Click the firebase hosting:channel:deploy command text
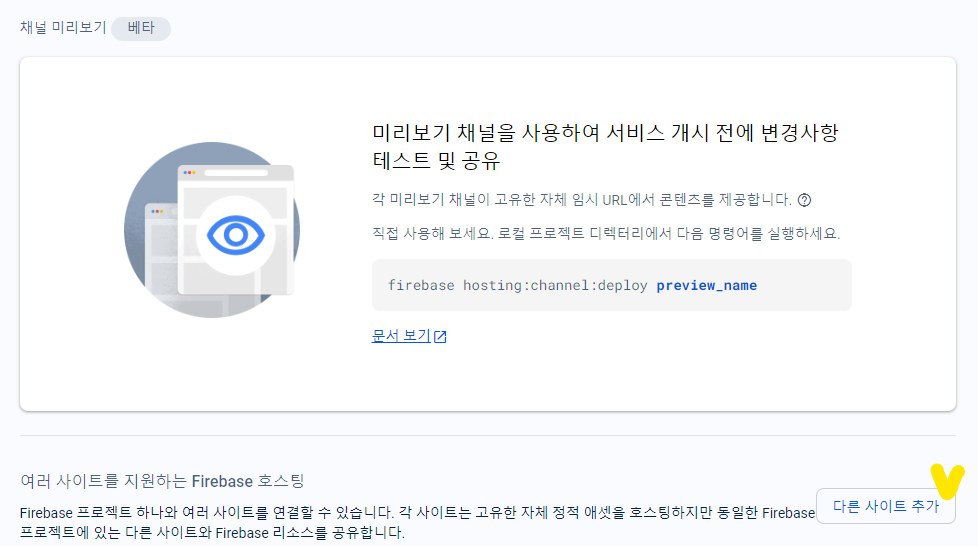 [517, 285]
